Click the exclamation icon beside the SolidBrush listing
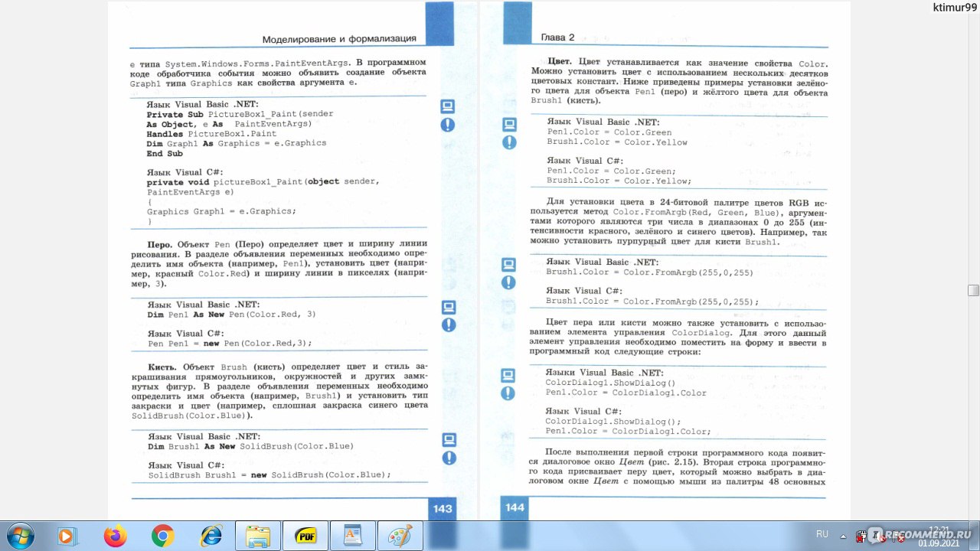This screenshot has height=551, width=980. (449, 458)
